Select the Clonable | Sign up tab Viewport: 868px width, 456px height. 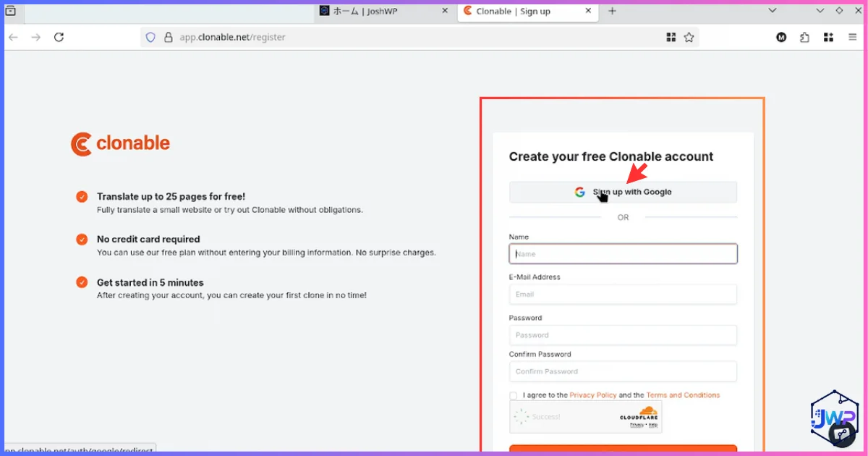coord(527,11)
